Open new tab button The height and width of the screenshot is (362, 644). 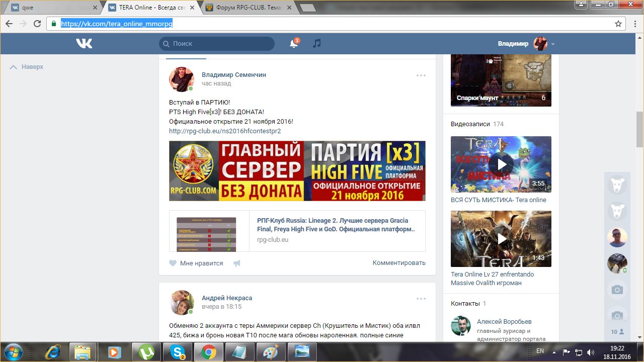coord(307,8)
